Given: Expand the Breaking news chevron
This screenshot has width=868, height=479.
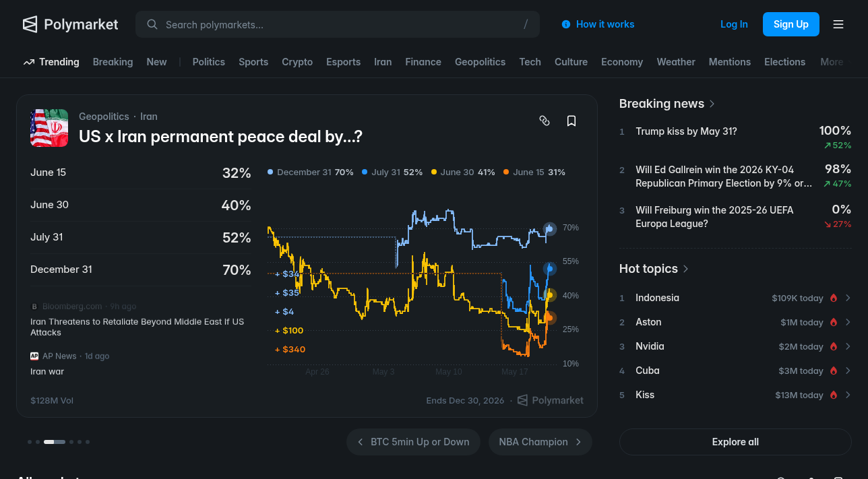Looking at the screenshot, I should [712, 104].
